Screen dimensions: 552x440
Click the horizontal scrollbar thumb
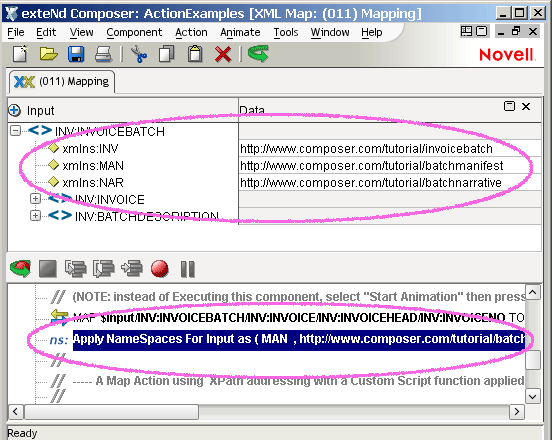(111, 411)
